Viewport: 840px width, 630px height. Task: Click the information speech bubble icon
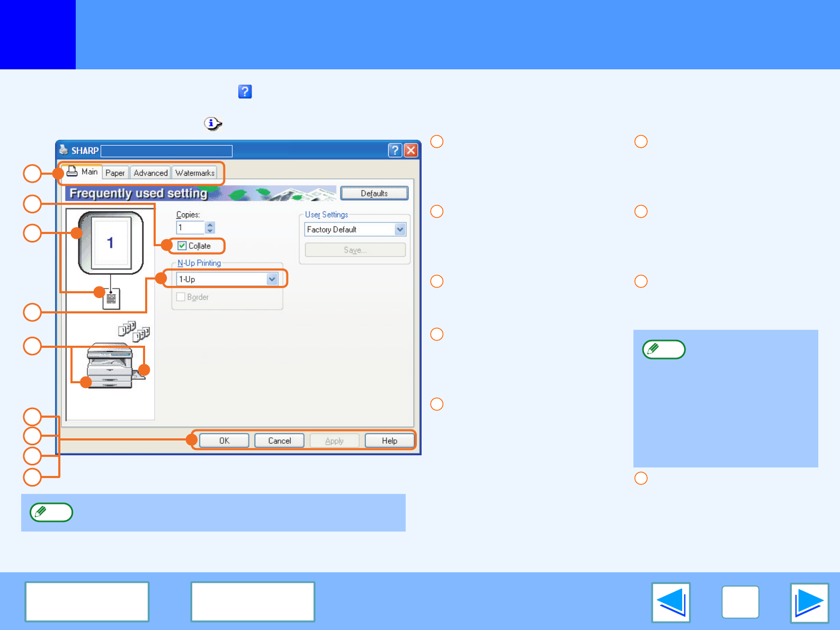[x=212, y=124]
